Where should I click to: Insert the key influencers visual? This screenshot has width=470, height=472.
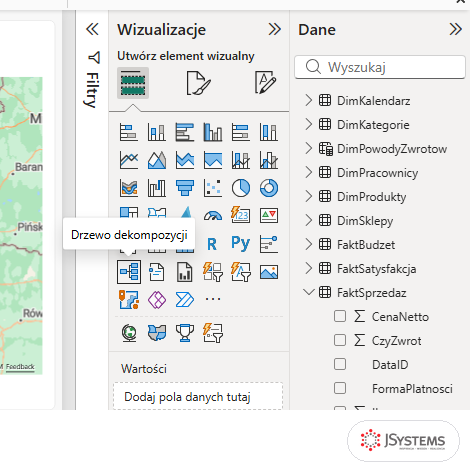[269, 244]
